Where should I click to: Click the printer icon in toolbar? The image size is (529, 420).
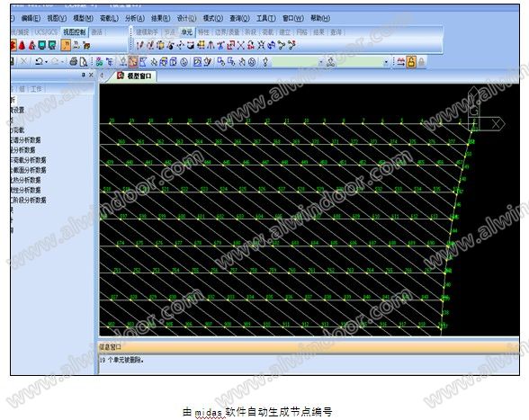click(x=73, y=62)
